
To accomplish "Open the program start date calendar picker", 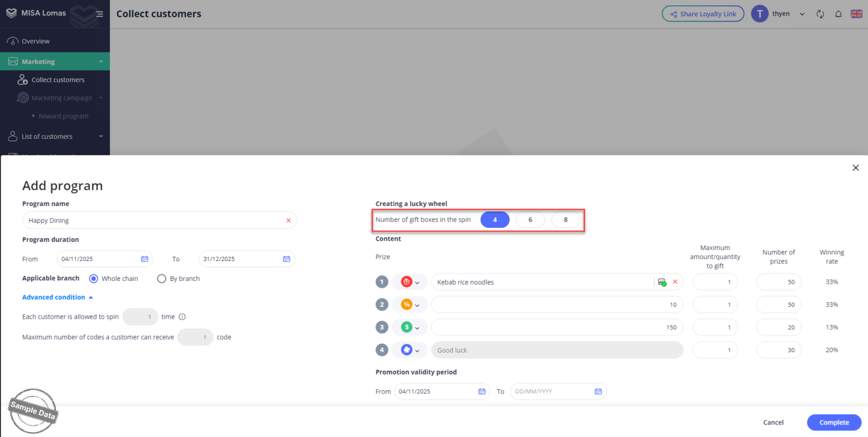I will (x=145, y=259).
